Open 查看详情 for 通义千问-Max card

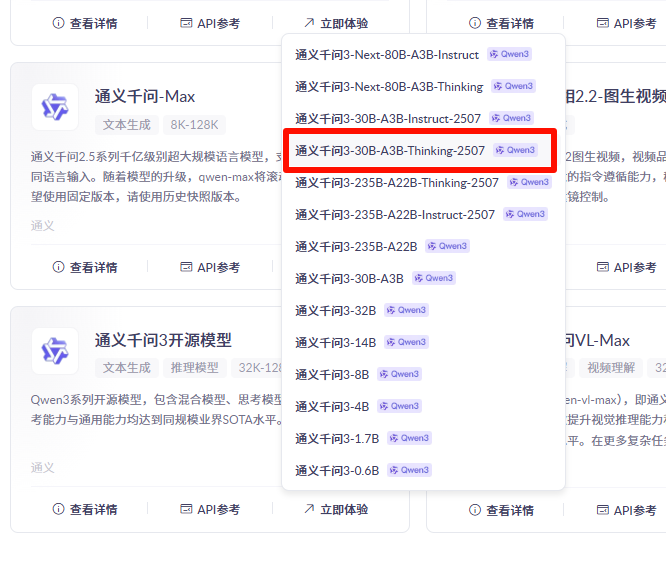(x=85, y=267)
